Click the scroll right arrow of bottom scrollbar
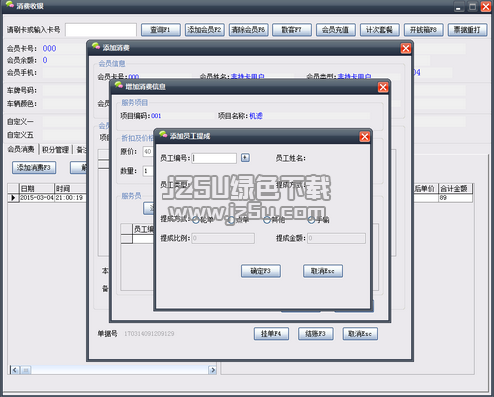 [x=213, y=370]
